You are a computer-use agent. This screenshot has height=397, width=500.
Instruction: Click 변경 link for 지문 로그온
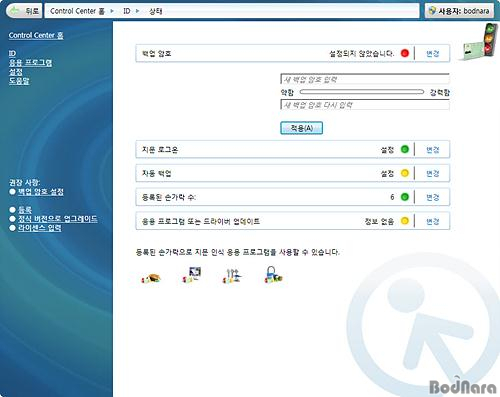[x=433, y=150]
